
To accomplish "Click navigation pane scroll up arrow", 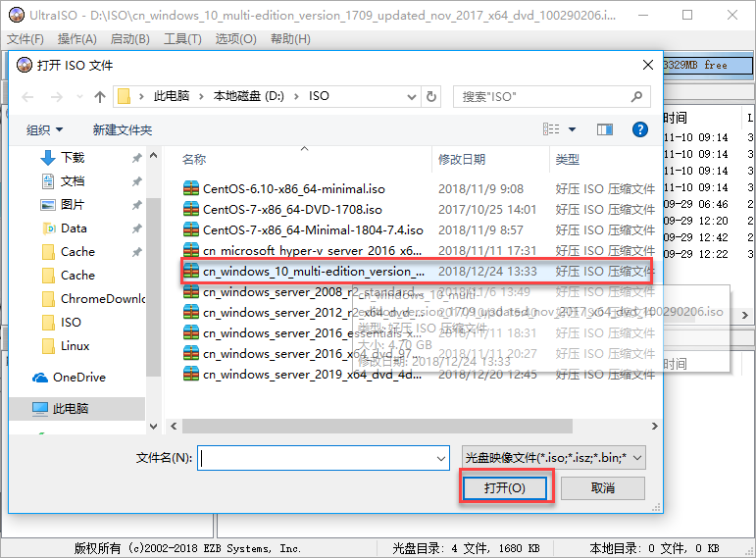I will pos(153,155).
